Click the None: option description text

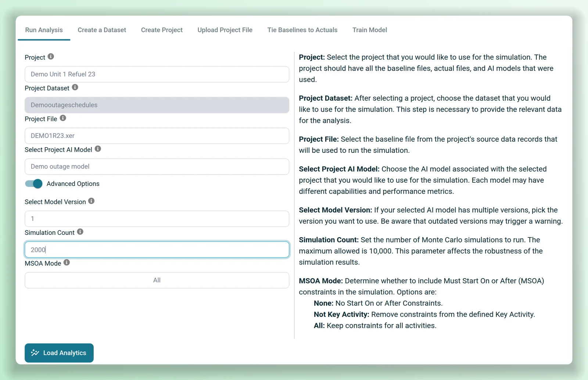point(378,303)
